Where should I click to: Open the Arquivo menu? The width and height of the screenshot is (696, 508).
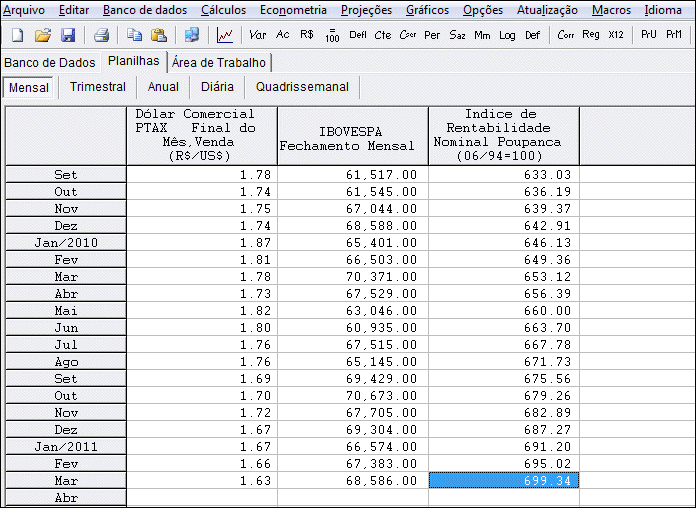(x=24, y=10)
